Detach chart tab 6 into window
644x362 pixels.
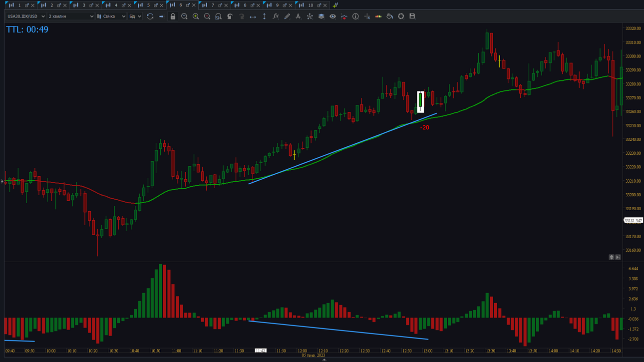pyautogui.click(x=188, y=5)
